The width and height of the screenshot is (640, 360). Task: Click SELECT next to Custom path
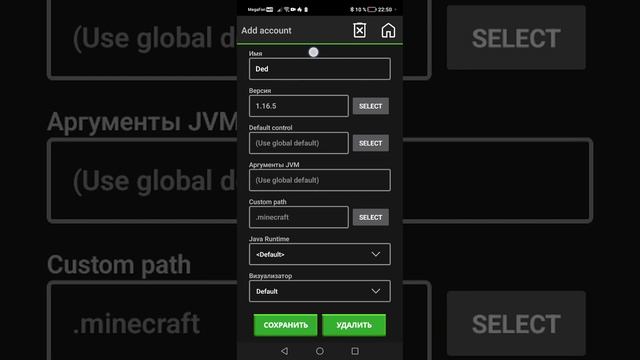click(x=371, y=218)
